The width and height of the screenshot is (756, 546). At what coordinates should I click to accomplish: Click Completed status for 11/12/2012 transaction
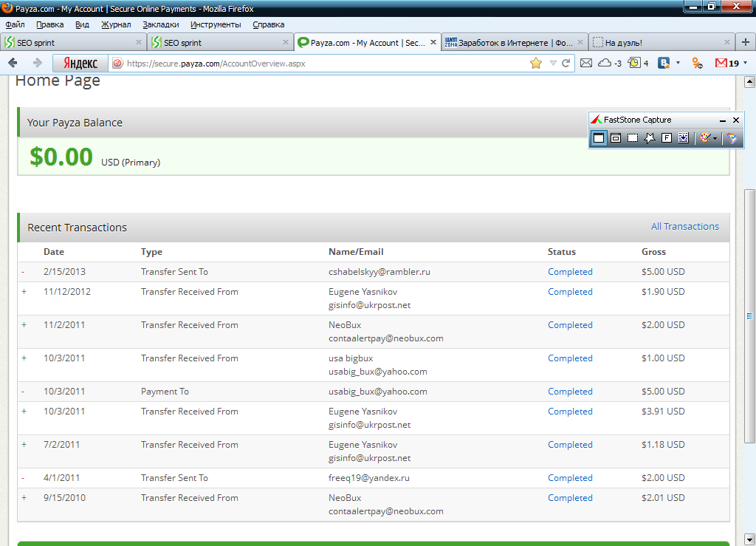pyautogui.click(x=570, y=291)
